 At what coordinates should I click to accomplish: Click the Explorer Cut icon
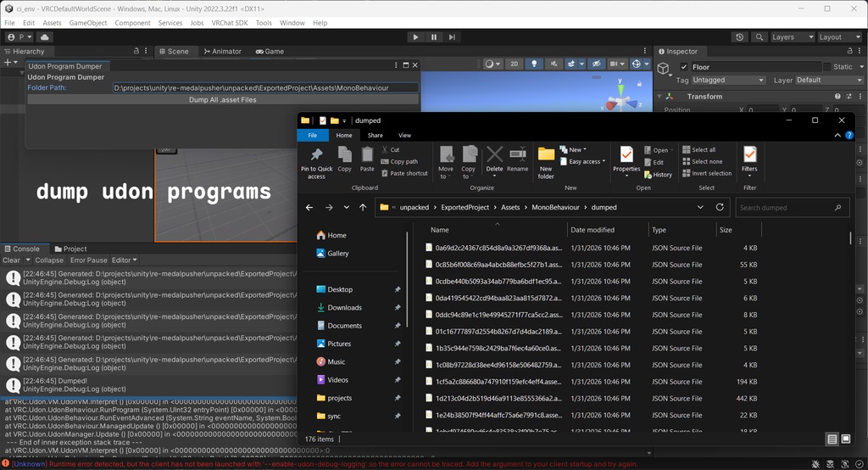390,149
